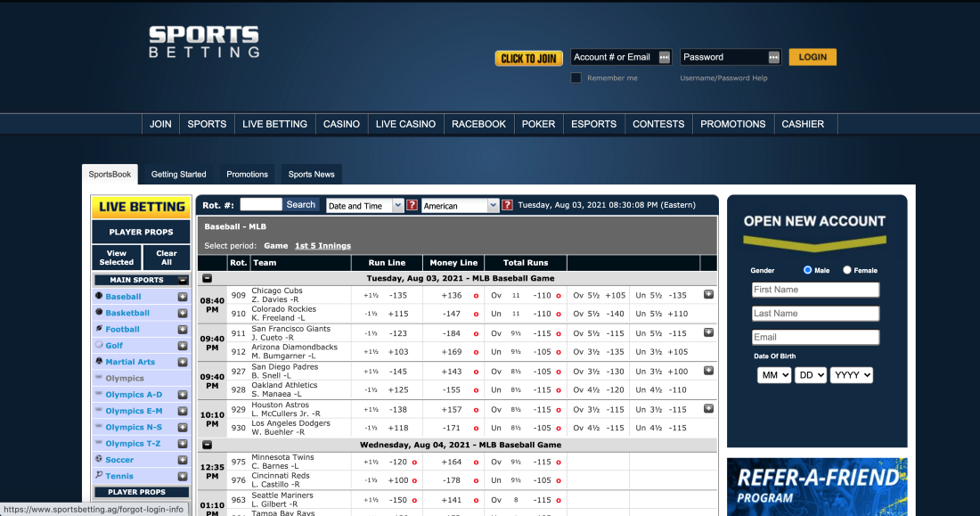Image resolution: width=980 pixels, height=516 pixels.
Task: Click the Rot. # input field
Action: 261,204
